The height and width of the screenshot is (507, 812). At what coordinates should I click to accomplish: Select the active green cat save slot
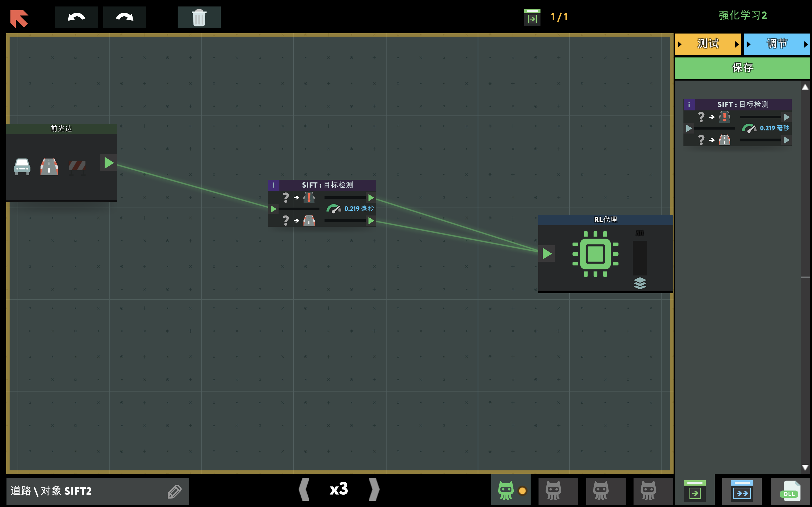click(x=506, y=491)
